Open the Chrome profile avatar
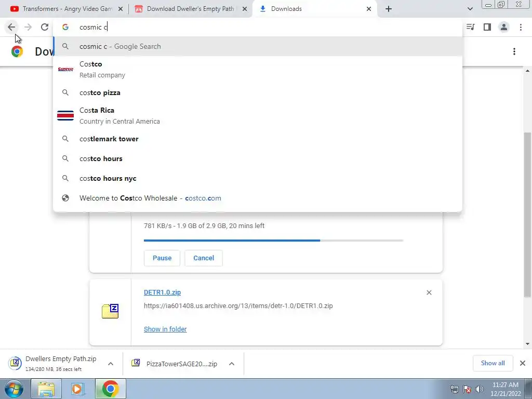532x399 pixels. (x=504, y=27)
